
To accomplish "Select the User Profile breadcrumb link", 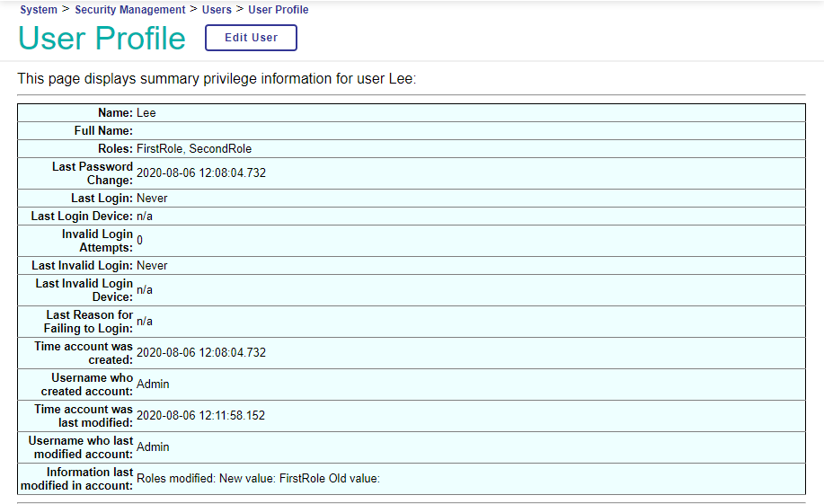I will tap(279, 10).
